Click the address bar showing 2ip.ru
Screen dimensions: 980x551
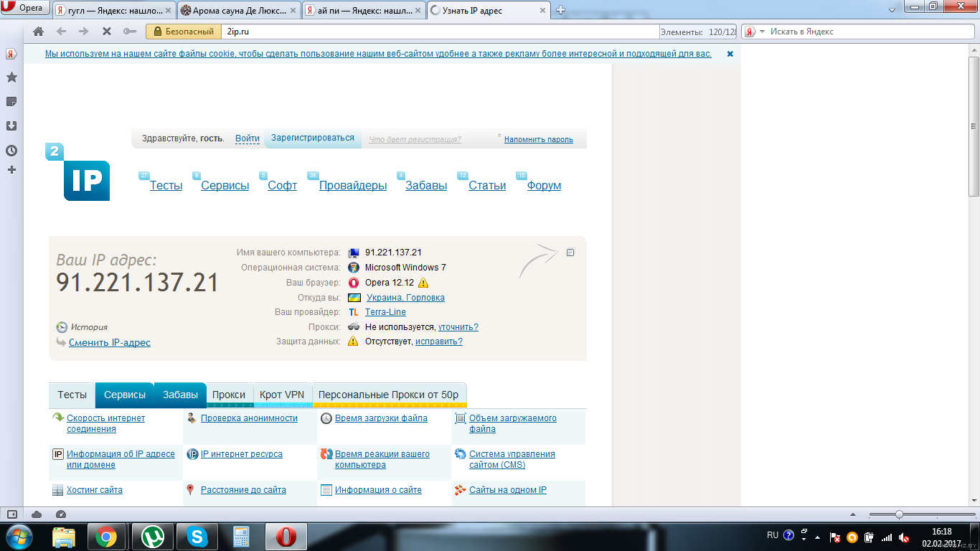coord(441,32)
